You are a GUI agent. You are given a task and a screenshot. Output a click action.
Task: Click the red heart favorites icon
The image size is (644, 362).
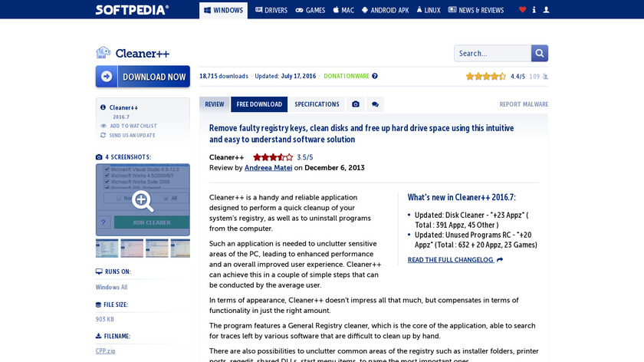(522, 10)
